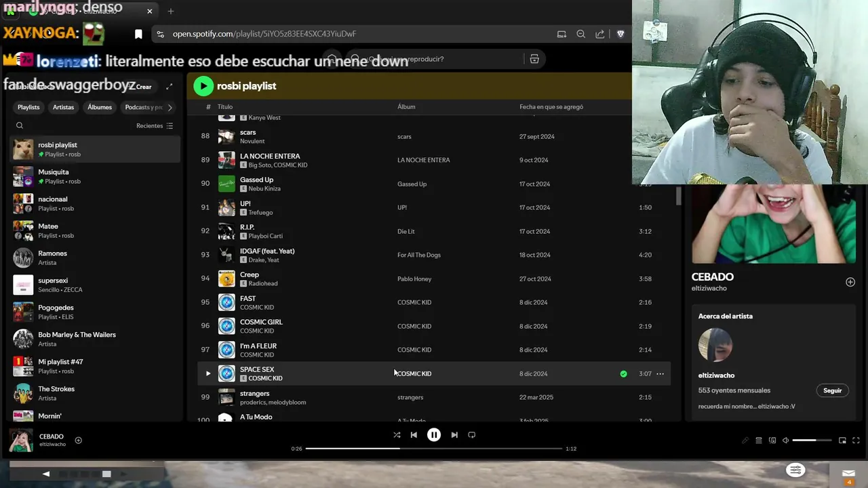Filter library by Artistas
The width and height of the screenshot is (868, 488).
(x=63, y=107)
